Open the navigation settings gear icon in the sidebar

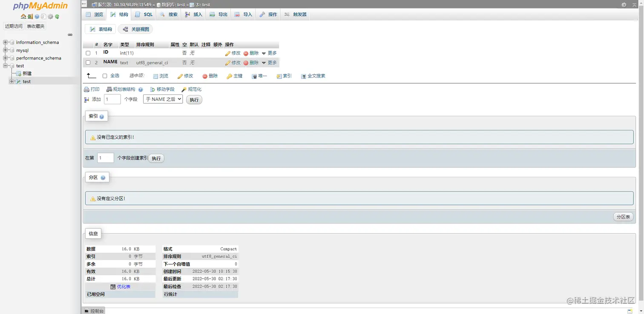50,17
